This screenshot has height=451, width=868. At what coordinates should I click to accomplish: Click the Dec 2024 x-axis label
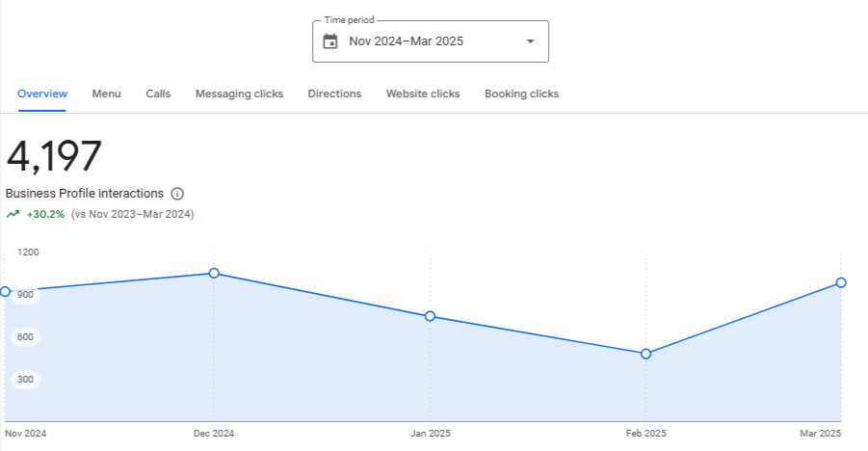pyautogui.click(x=214, y=434)
